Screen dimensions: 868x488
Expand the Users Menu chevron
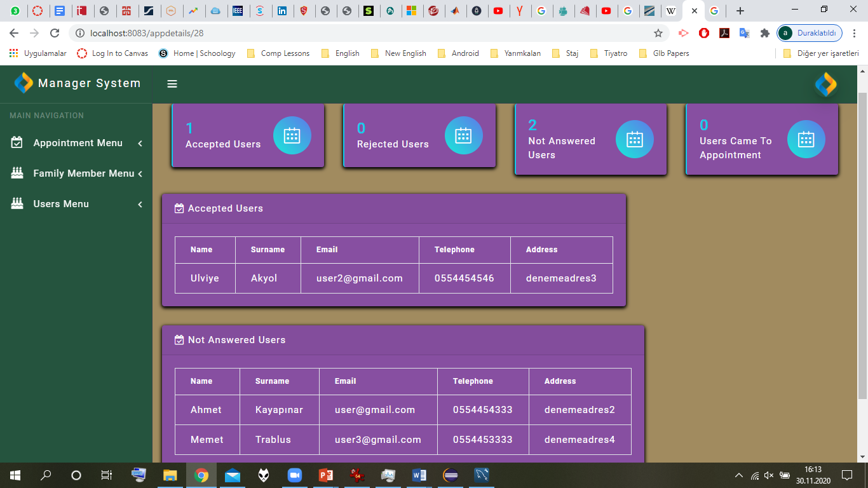pos(140,205)
